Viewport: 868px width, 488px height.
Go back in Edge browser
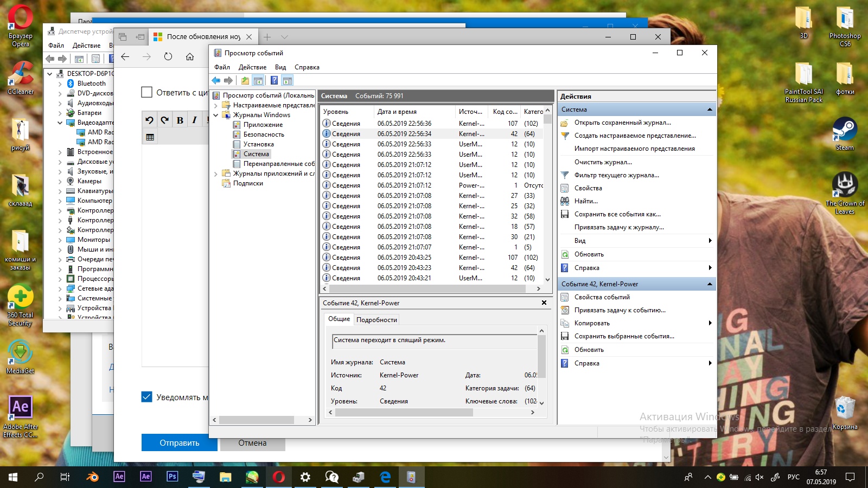click(125, 57)
